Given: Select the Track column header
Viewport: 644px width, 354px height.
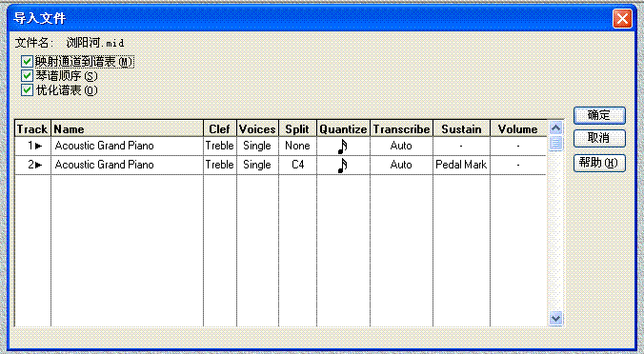Looking at the screenshot, I should (32, 128).
